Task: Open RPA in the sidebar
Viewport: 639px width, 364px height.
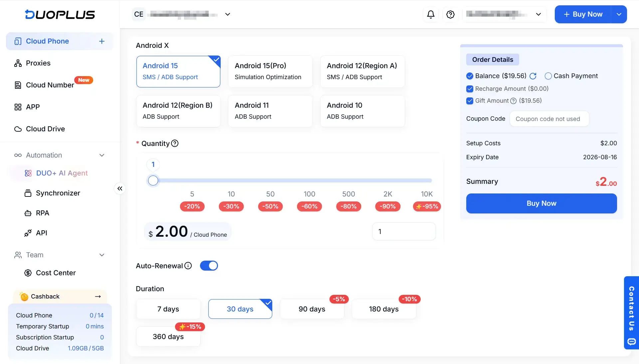Action: tap(43, 213)
